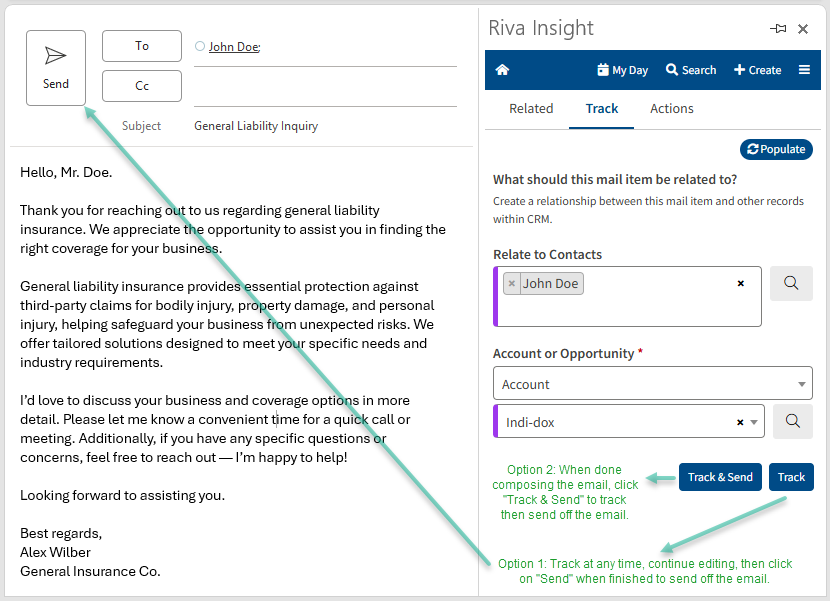Open the hamburger menu in Riva toolbar
Image resolution: width=830 pixels, height=601 pixels.
[804, 70]
